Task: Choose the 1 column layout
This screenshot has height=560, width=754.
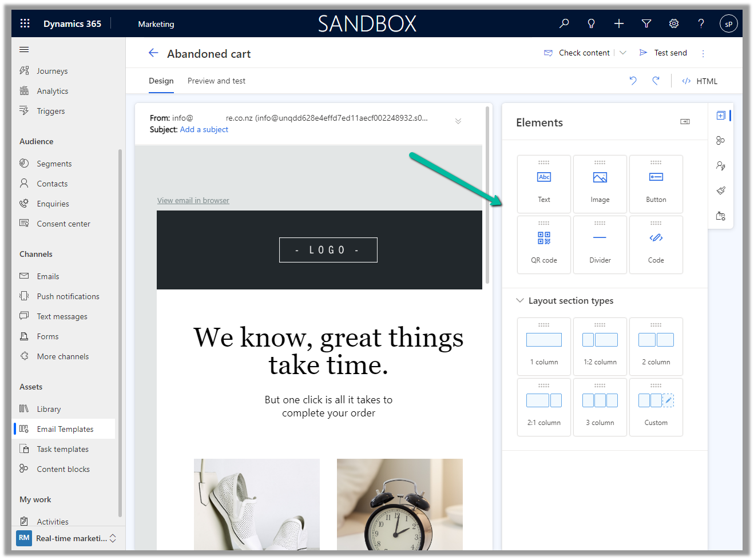Action: [544, 347]
